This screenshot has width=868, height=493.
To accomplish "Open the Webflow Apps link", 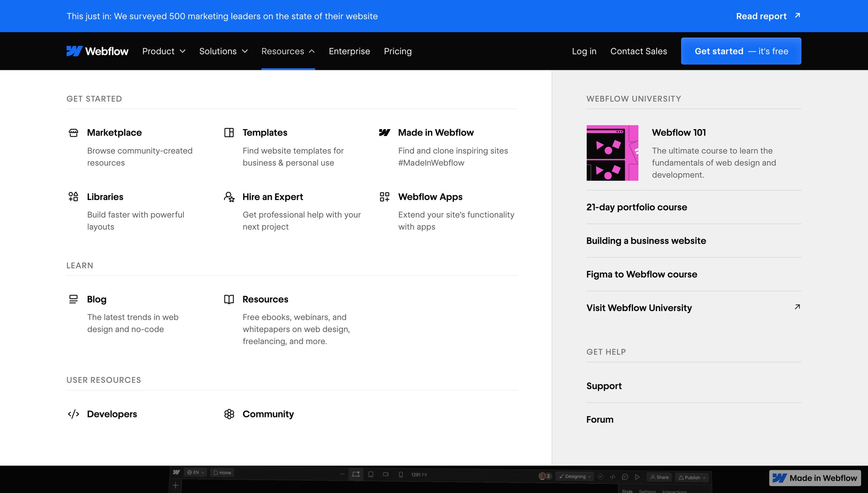I will pyautogui.click(x=430, y=196).
